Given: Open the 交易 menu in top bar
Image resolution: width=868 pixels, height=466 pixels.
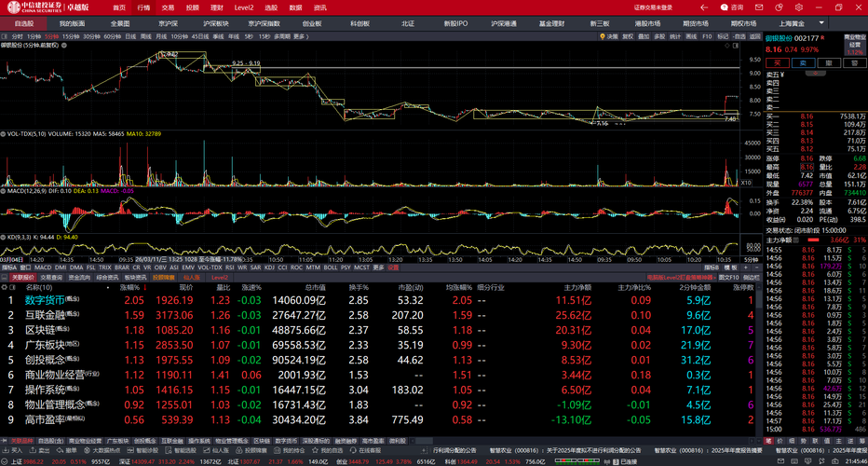Looking at the screenshot, I should point(169,7).
